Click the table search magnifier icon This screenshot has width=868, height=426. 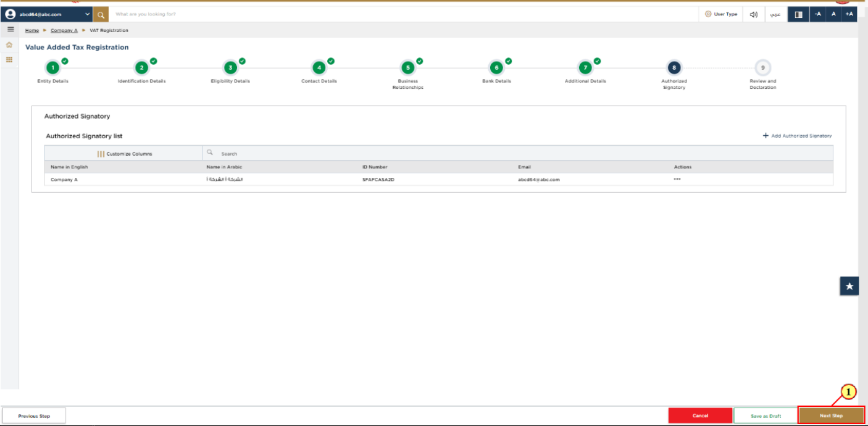210,152
